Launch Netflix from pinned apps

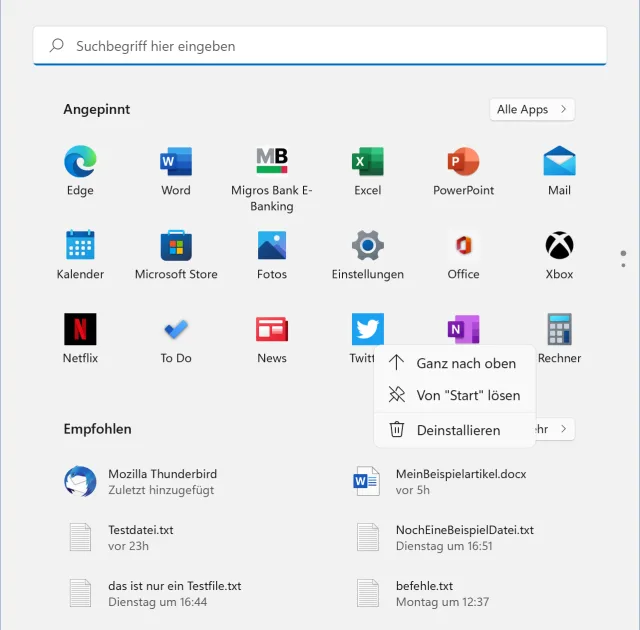point(80,339)
